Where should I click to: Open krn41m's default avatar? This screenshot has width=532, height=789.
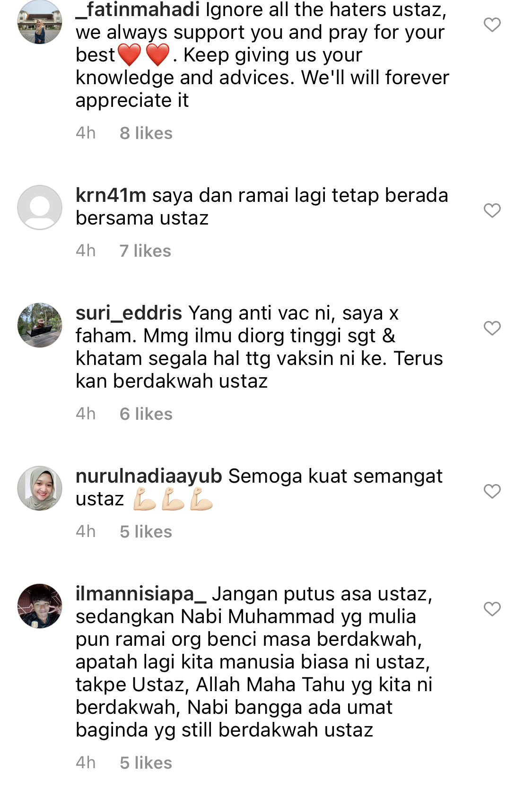40,208
